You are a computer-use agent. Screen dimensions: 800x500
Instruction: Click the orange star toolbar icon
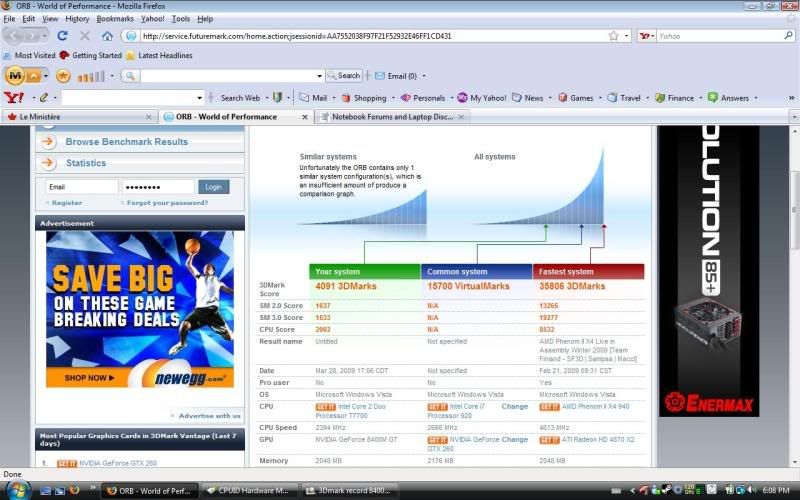(63, 76)
